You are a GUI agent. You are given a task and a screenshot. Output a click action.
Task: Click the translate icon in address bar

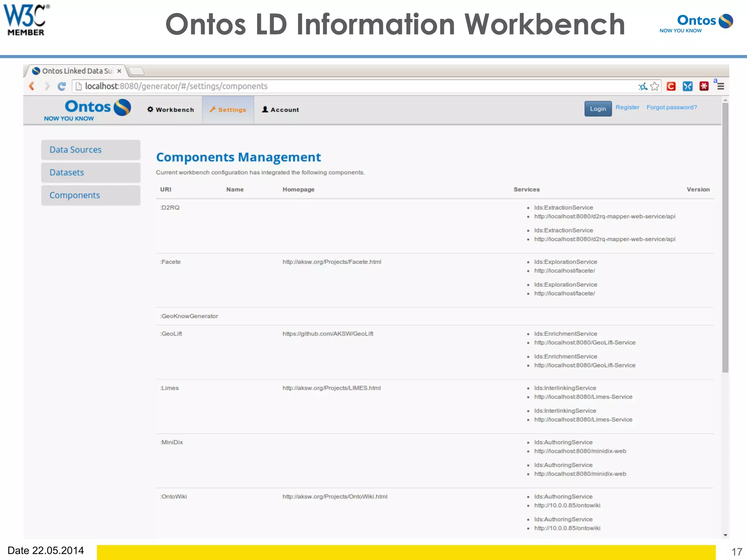pos(643,86)
